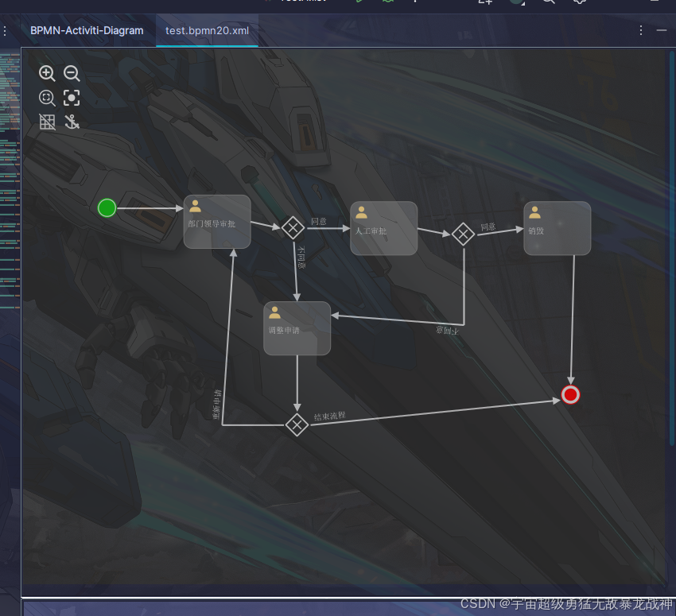Viewport: 676px width, 616px height.
Task: Switch to the BPMN-Activiti-Diagram tab
Action: (x=87, y=30)
